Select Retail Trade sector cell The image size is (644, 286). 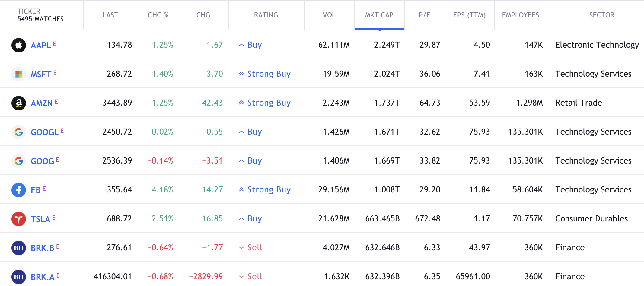[579, 103]
